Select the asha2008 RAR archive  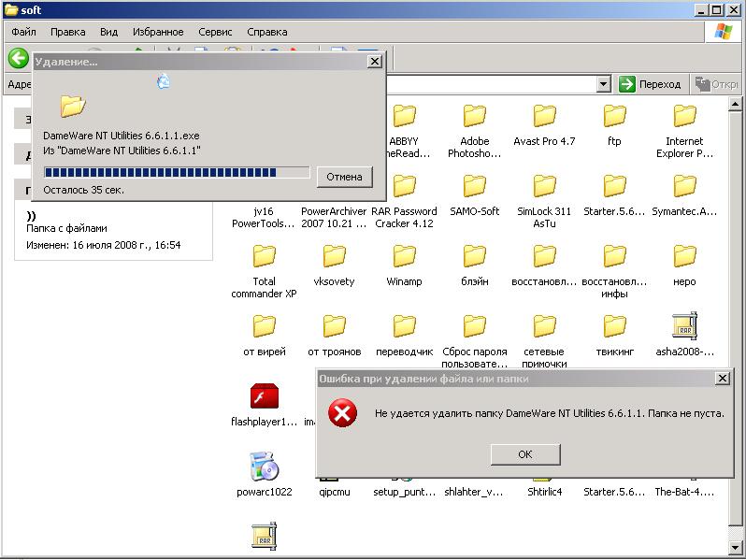point(684,326)
